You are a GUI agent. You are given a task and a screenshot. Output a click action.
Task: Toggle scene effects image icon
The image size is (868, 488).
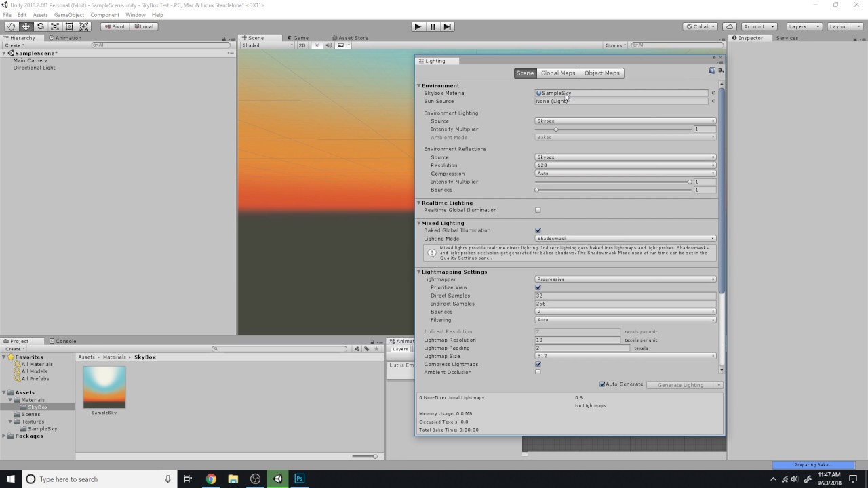pos(342,45)
